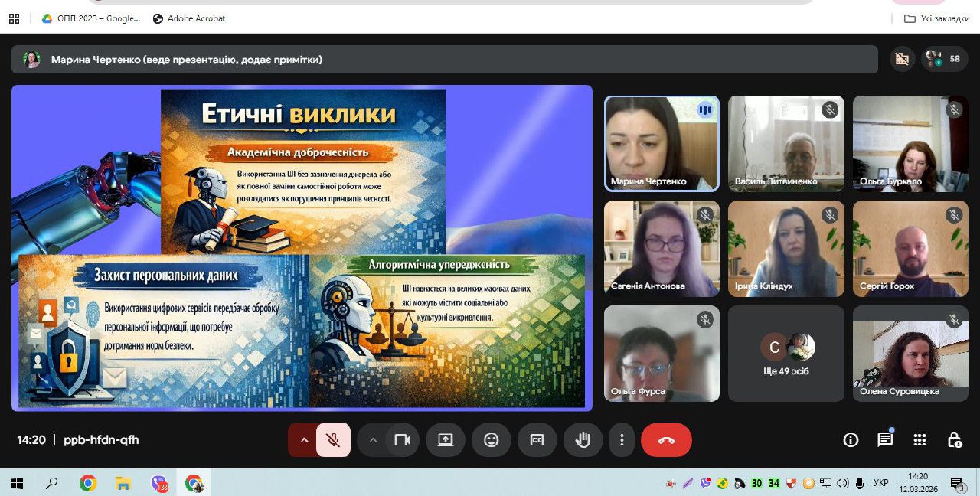Open the in-call chat messages
980x496 pixels.
click(885, 440)
